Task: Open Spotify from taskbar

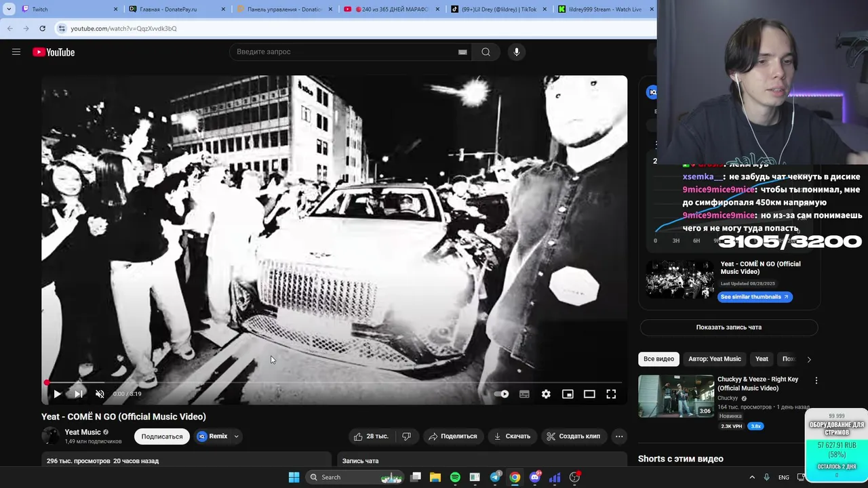Action: [x=455, y=477]
